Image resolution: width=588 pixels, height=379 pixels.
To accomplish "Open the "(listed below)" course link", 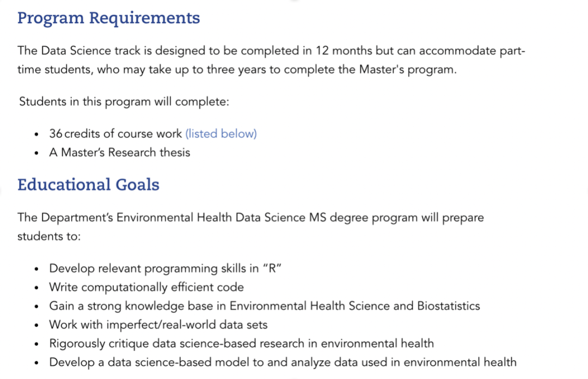I will (x=221, y=133).
